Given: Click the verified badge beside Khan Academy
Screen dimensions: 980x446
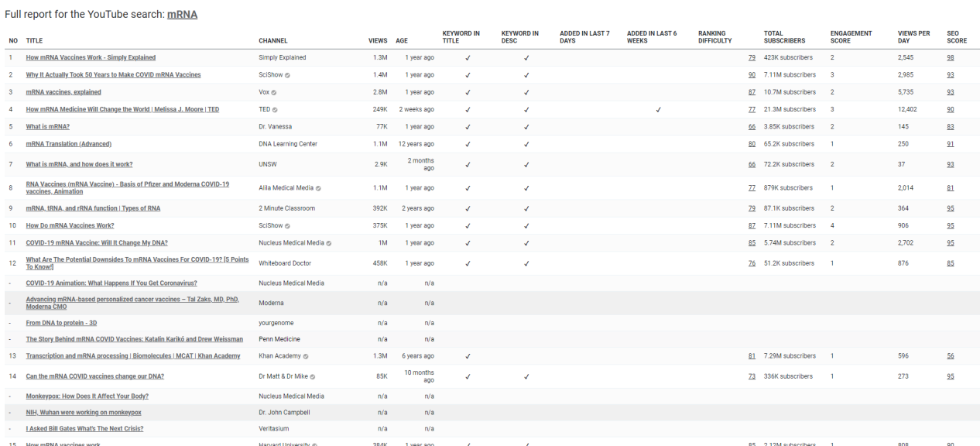Looking at the screenshot, I should click(306, 356).
